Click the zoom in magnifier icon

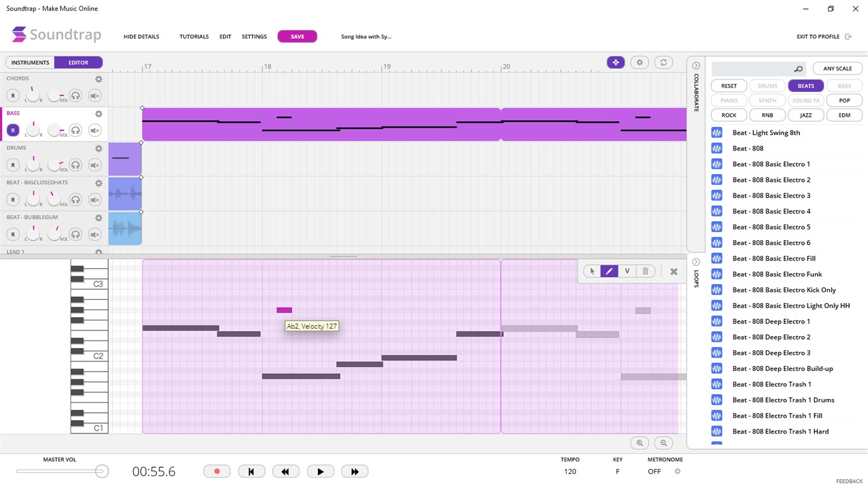click(x=640, y=443)
